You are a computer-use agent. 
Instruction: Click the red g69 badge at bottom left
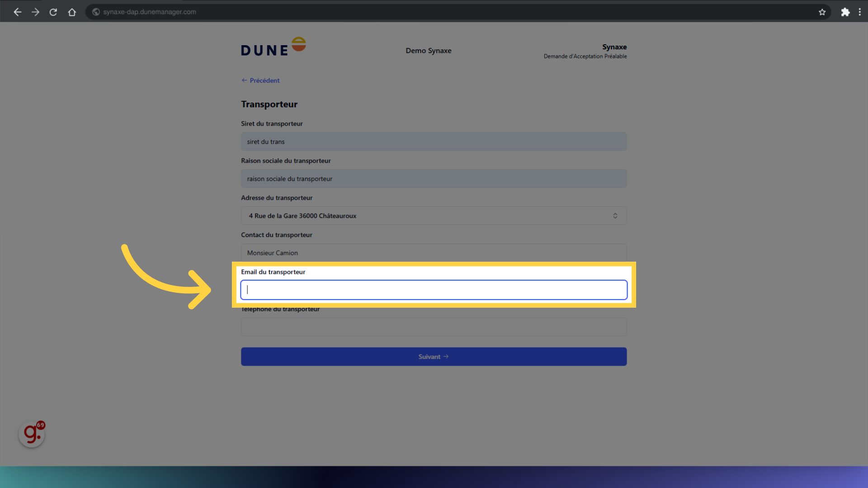[31, 433]
